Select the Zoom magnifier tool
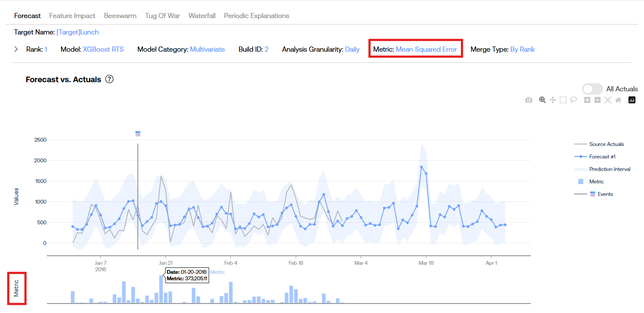 pos(543,100)
